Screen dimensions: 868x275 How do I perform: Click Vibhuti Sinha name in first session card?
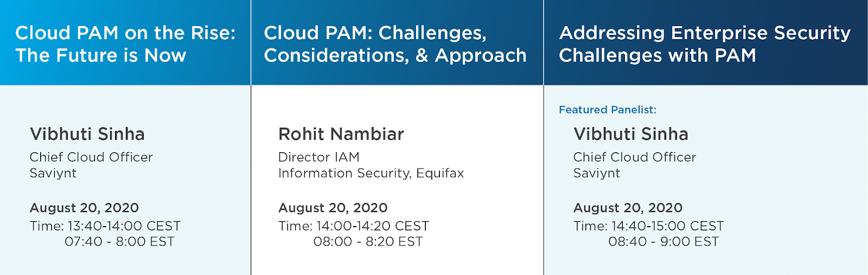(x=87, y=134)
